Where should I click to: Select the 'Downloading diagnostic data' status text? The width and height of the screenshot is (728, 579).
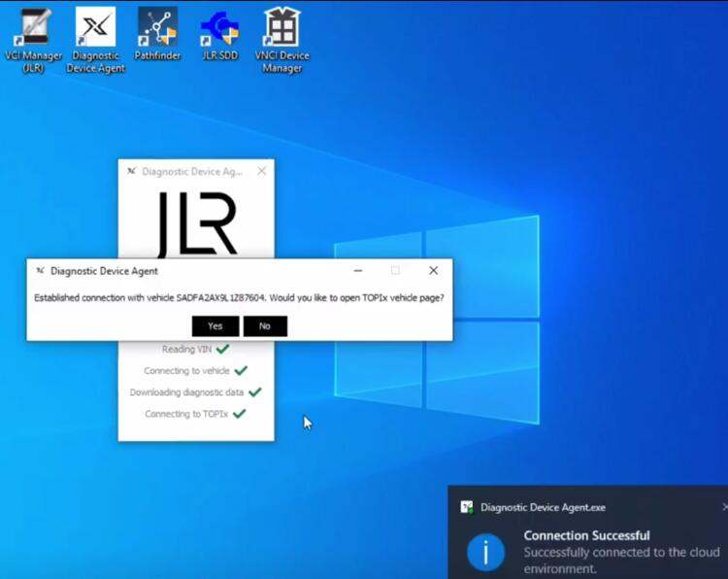coord(186,392)
